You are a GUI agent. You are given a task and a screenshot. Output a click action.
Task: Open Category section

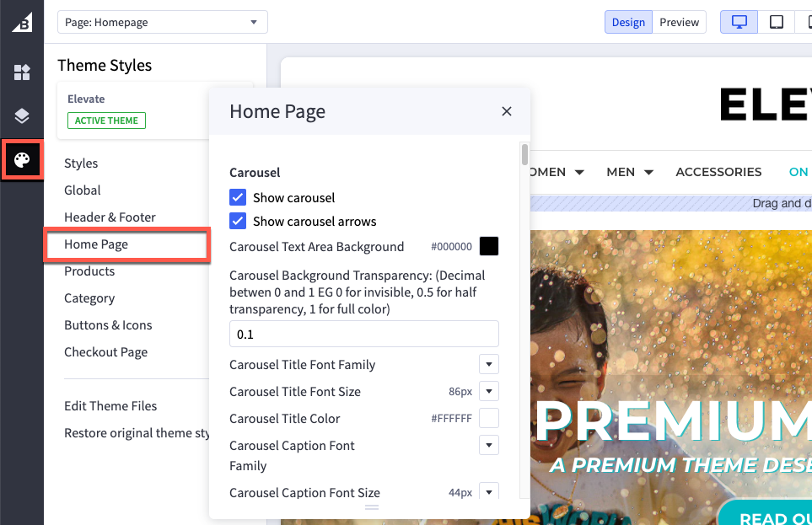[89, 298]
